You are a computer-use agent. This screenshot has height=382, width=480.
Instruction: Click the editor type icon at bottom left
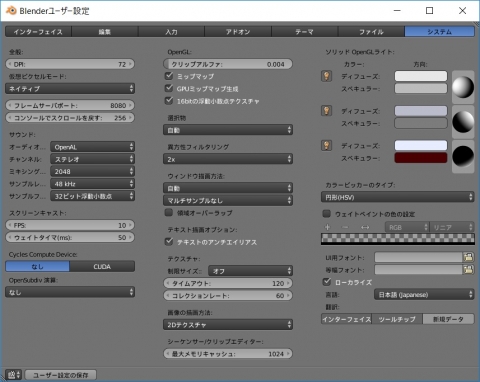point(14,375)
